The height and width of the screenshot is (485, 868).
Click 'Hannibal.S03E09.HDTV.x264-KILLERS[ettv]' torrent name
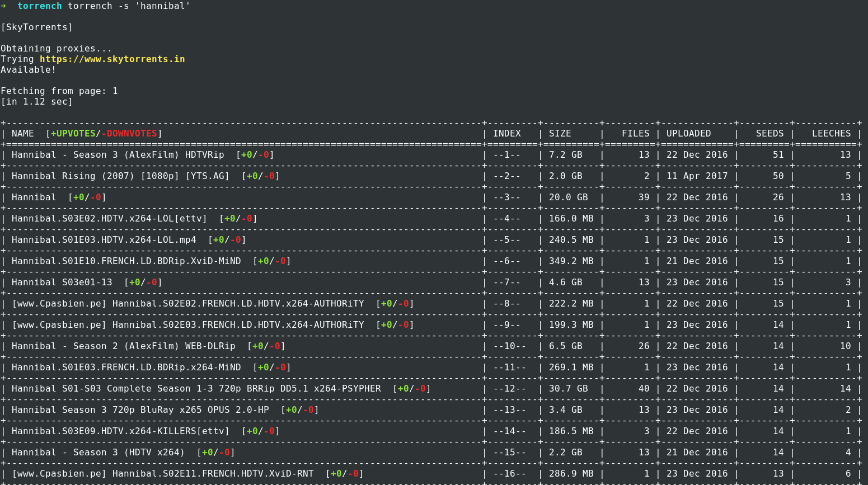(121, 431)
